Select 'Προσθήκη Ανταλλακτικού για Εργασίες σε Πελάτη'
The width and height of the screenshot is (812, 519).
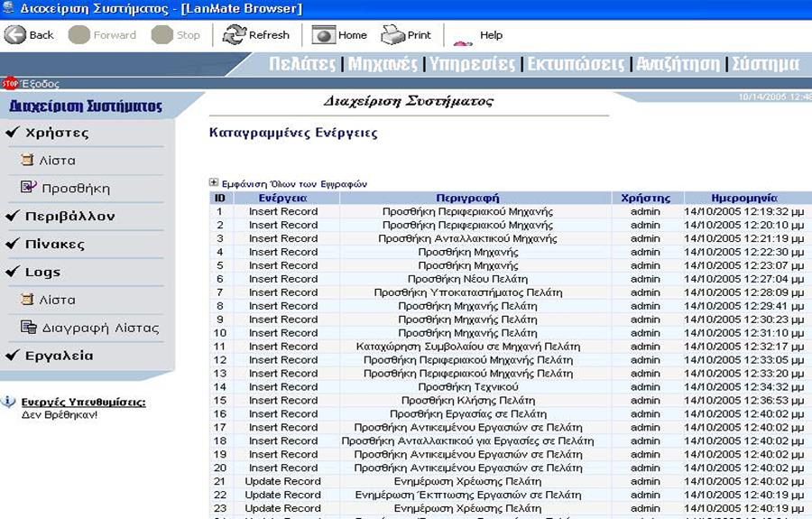point(467,440)
